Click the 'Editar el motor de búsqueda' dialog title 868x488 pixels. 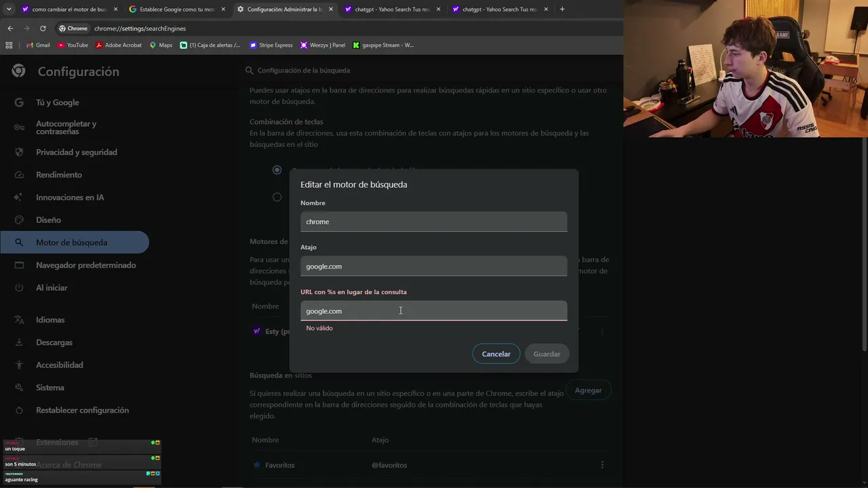click(x=354, y=184)
